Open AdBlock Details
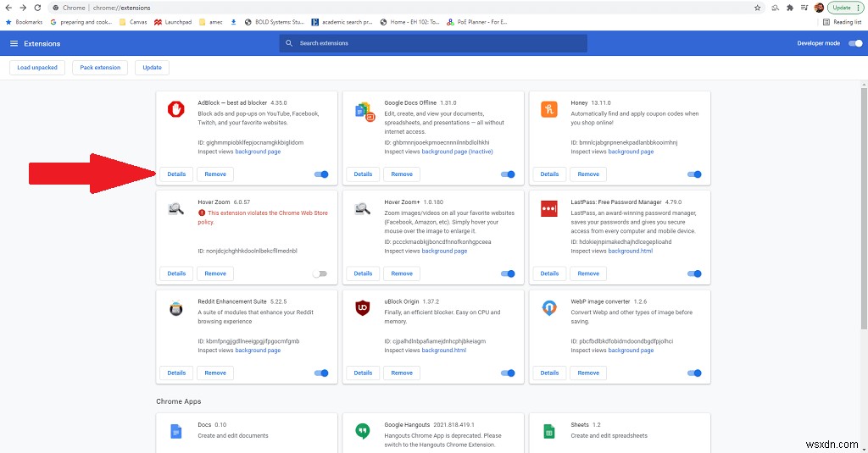Viewport: 868px width, 453px height. (x=176, y=174)
